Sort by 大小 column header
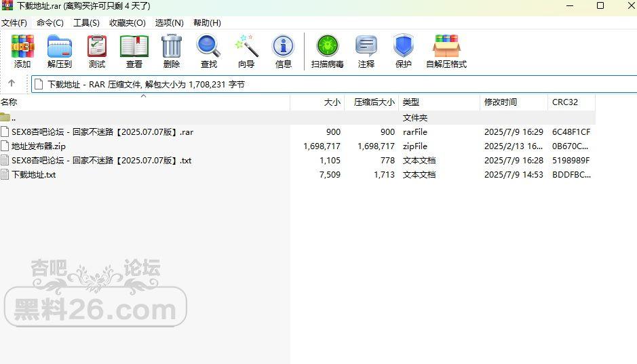This screenshot has height=364, width=637. 317,102
